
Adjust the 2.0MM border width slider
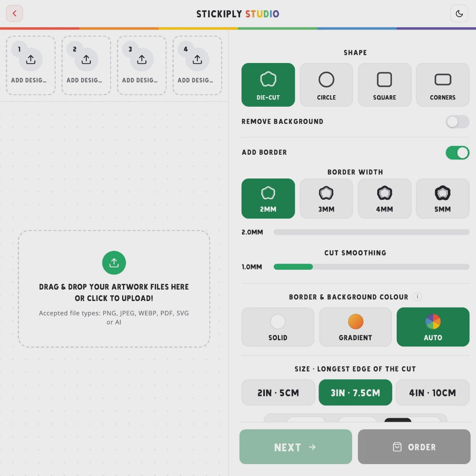[x=371, y=232]
